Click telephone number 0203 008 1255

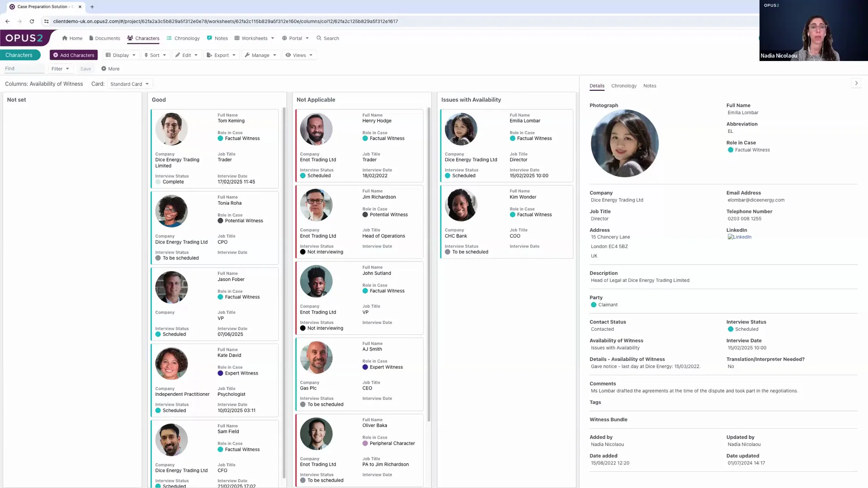(x=744, y=219)
